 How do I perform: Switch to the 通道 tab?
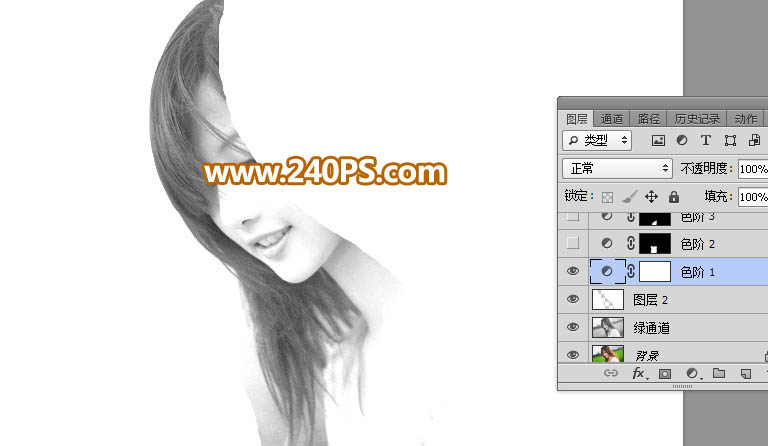pyautogui.click(x=612, y=118)
